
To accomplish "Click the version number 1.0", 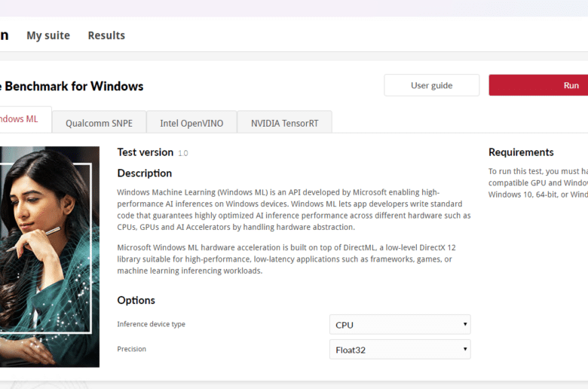I will (183, 153).
